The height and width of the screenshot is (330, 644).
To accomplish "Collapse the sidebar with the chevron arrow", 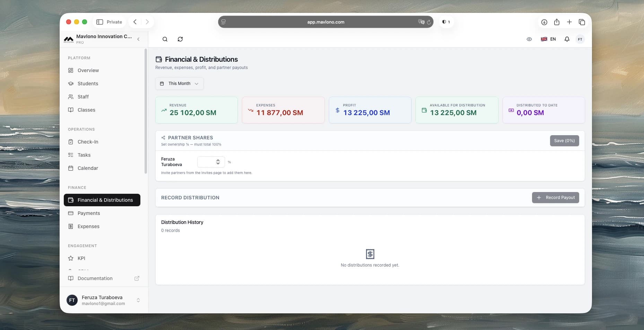I will tap(138, 39).
